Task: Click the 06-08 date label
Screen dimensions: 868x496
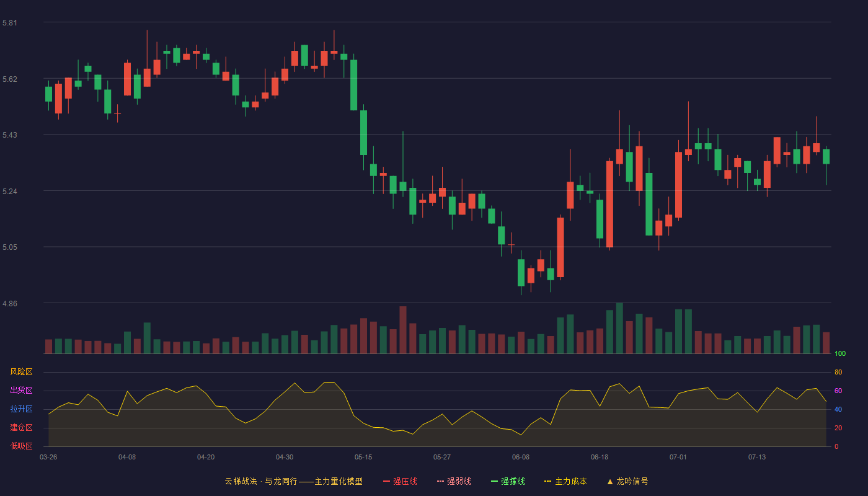Action: (x=521, y=457)
